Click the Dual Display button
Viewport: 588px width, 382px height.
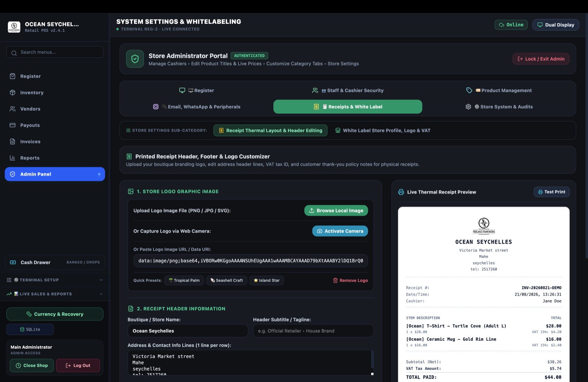coord(556,25)
